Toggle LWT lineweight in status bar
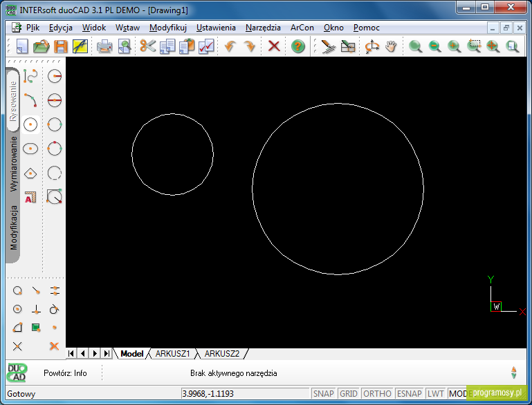The height and width of the screenshot is (405, 532). [435, 393]
